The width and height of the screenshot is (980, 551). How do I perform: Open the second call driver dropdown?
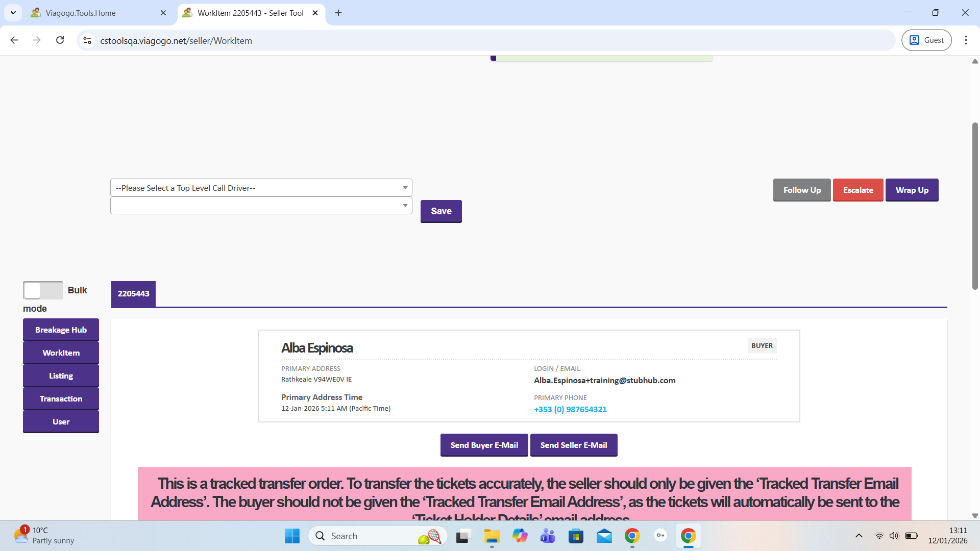[261, 206]
